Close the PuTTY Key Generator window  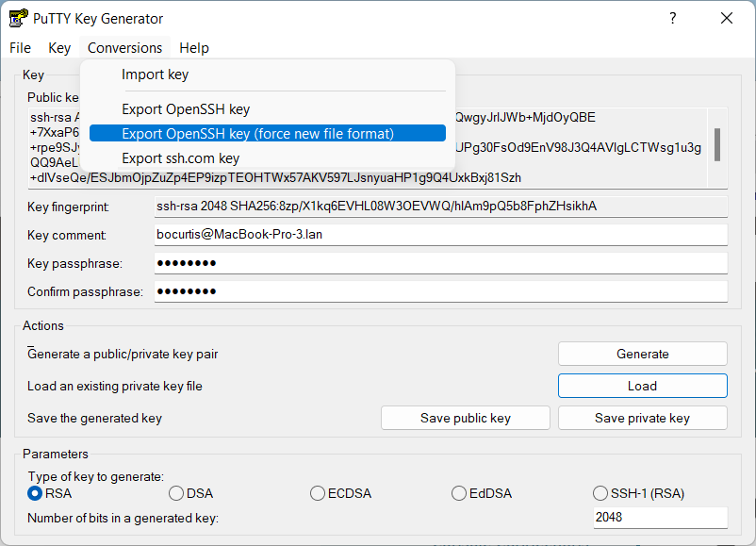pos(726,18)
